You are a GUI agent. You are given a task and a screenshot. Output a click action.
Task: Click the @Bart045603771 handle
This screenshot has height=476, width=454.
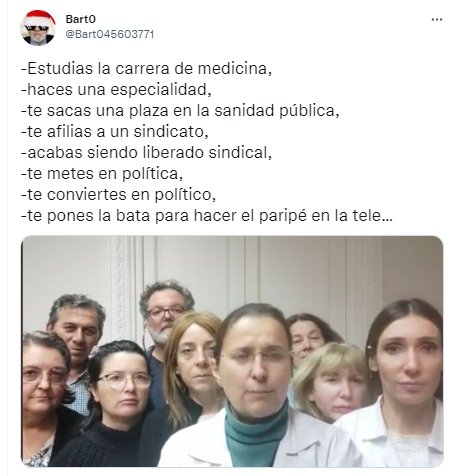(110, 34)
